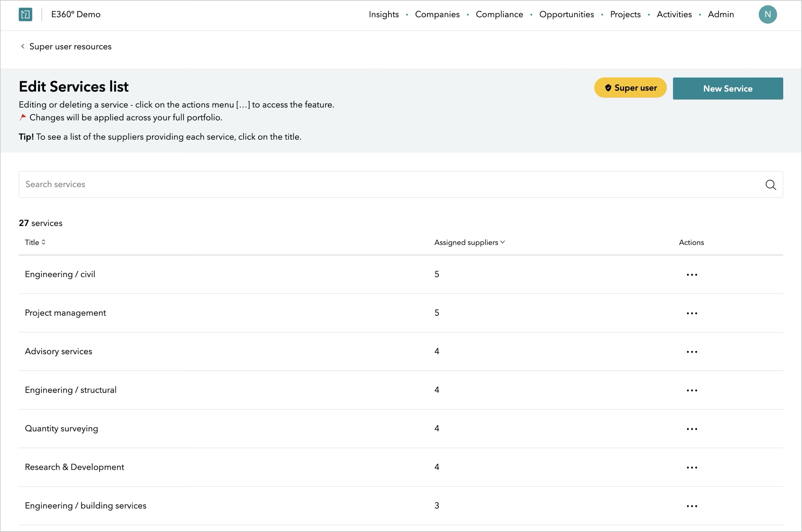Screen dimensions: 802x532
Task: Open the Insights menu
Action: [383, 15]
